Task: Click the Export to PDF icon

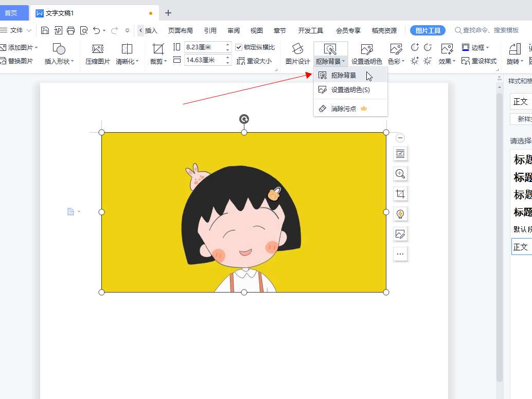Action: (x=58, y=30)
